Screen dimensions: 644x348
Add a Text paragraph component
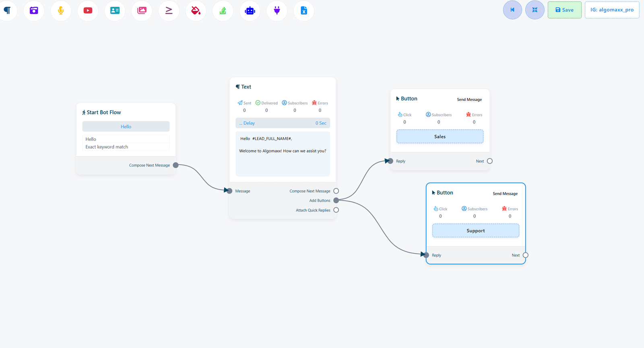(7, 10)
